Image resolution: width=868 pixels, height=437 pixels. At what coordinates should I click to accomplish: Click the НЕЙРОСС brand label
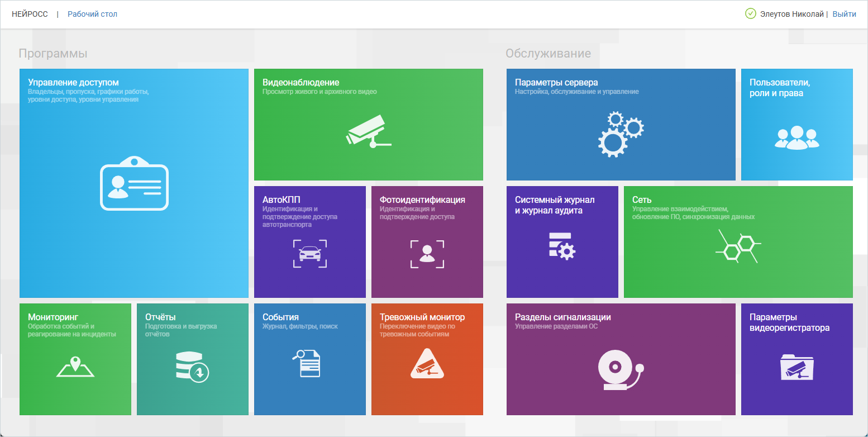30,14
